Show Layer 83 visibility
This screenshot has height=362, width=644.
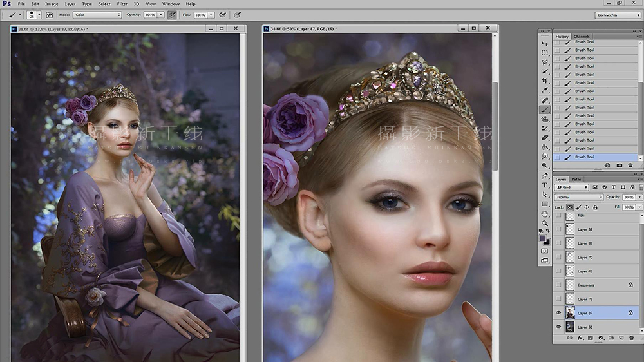(558, 243)
